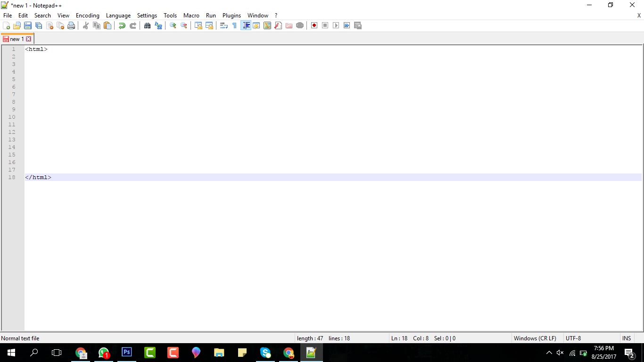Open the Tools menu
This screenshot has width=644, height=362.
tap(170, 16)
